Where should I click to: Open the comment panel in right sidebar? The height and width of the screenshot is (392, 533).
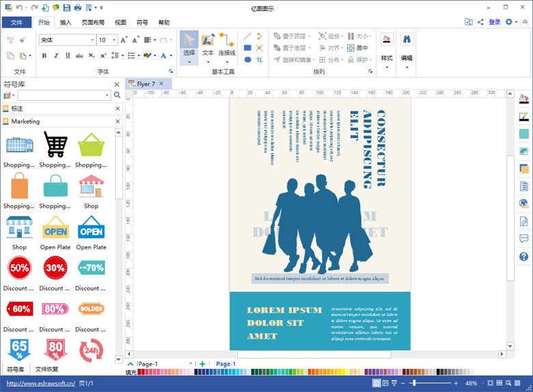[524, 239]
